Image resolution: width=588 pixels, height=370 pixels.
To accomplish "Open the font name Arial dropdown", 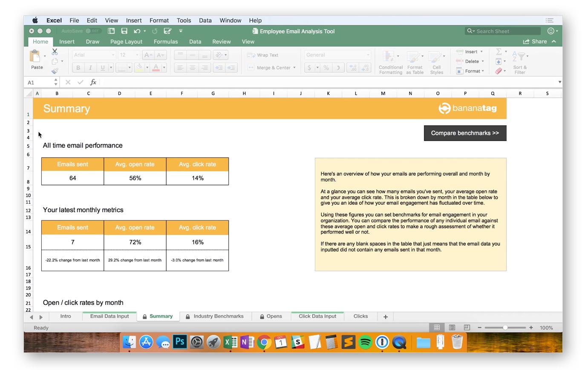I will tap(113, 55).
